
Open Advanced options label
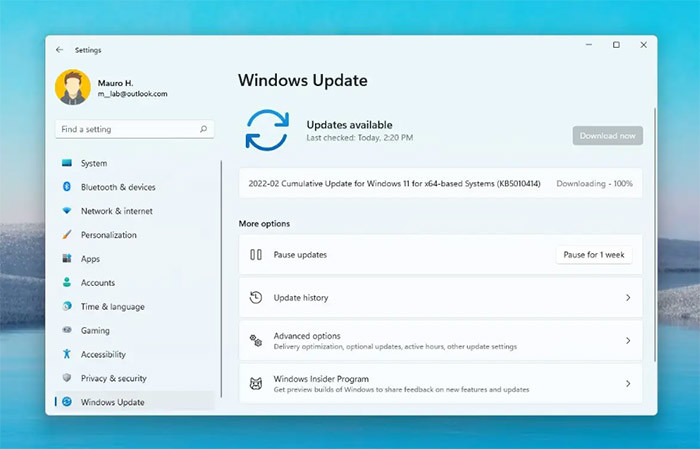(x=307, y=336)
